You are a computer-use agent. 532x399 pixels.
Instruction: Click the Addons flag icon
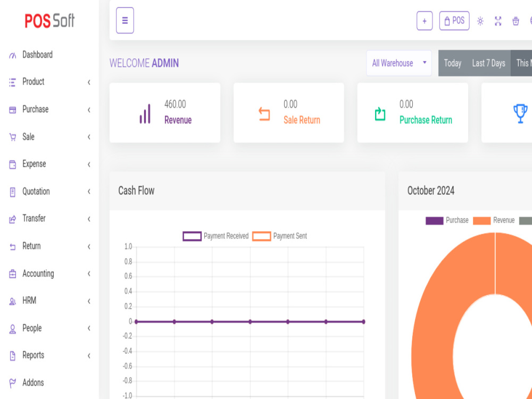pos(13,384)
